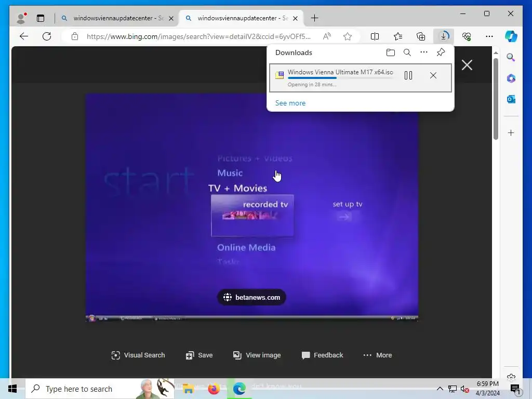The height and width of the screenshot is (399, 532).
Task: Open Collections panel
Action: pyautogui.click(x=421, y=36)
